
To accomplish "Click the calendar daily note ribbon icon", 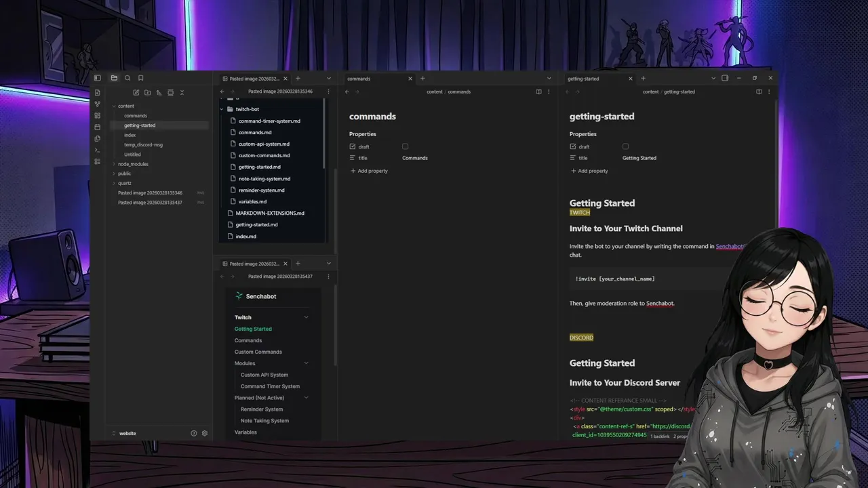I will pos(98,127).
